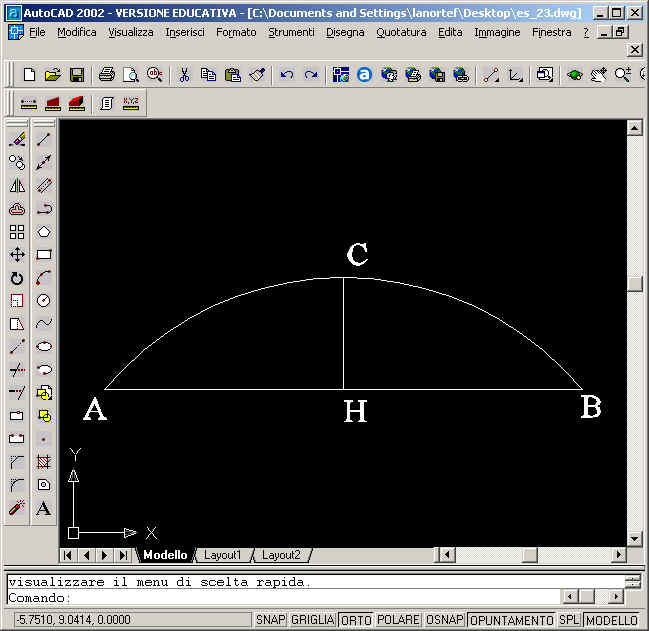The height and width of the screenshot is (631, 649).
Task: Click the vertical scrollbar down arrow
Action: tap(635, 538)
